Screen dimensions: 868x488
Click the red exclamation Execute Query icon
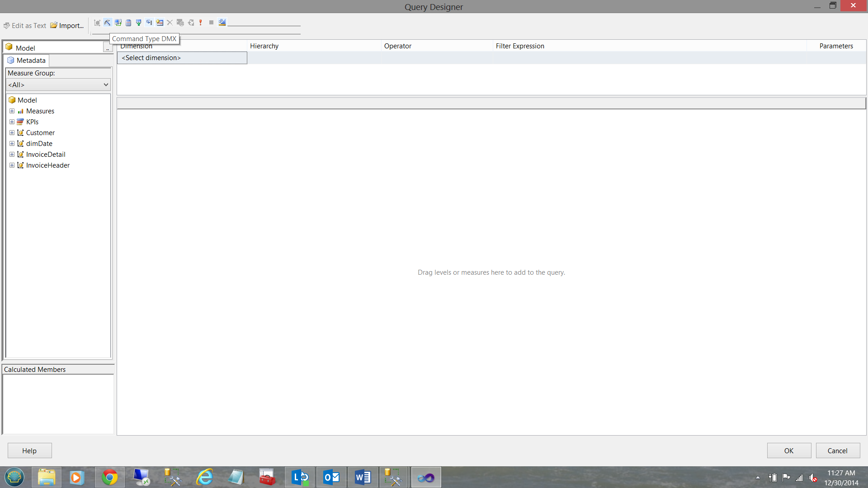tap(201, 23)
